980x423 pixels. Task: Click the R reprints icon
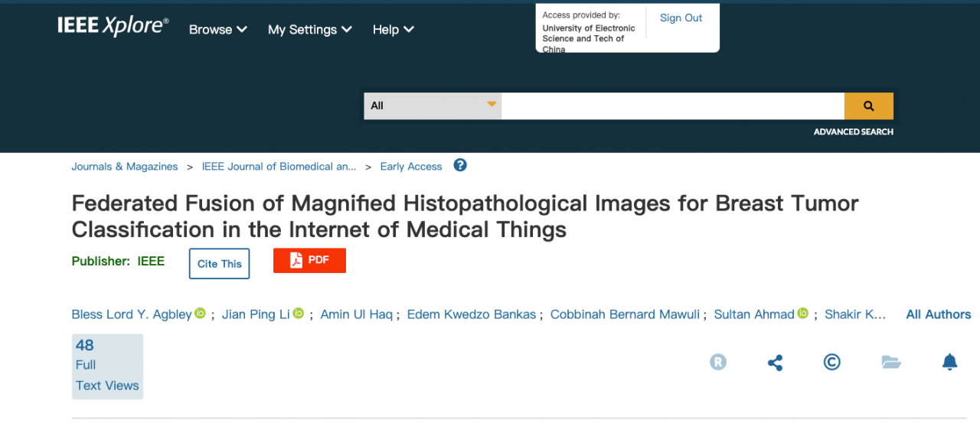(x=717, y=362)
